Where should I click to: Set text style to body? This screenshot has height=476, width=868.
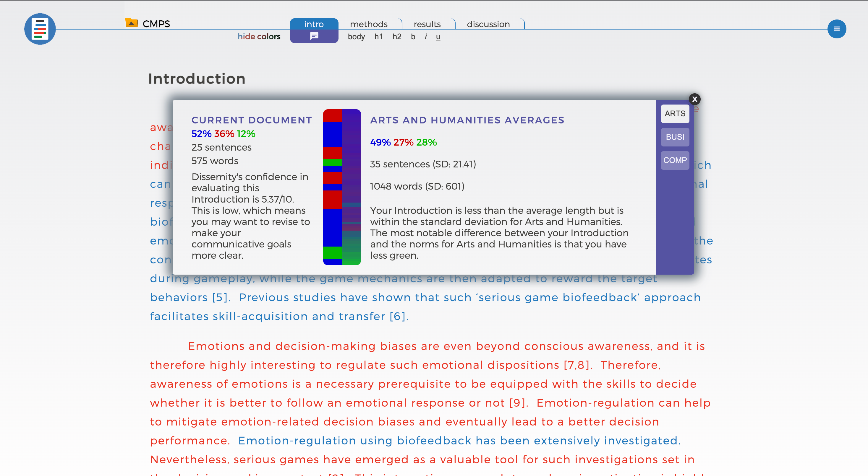(356, 37)
